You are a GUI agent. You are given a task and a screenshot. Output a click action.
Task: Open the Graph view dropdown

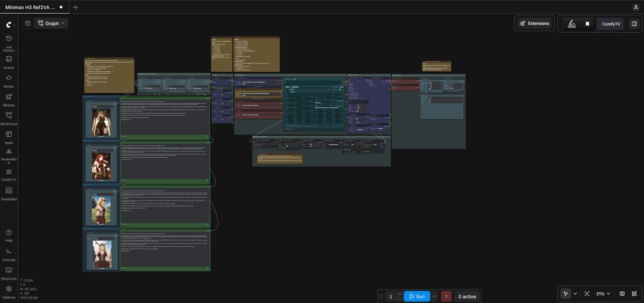tap(52, 23)
